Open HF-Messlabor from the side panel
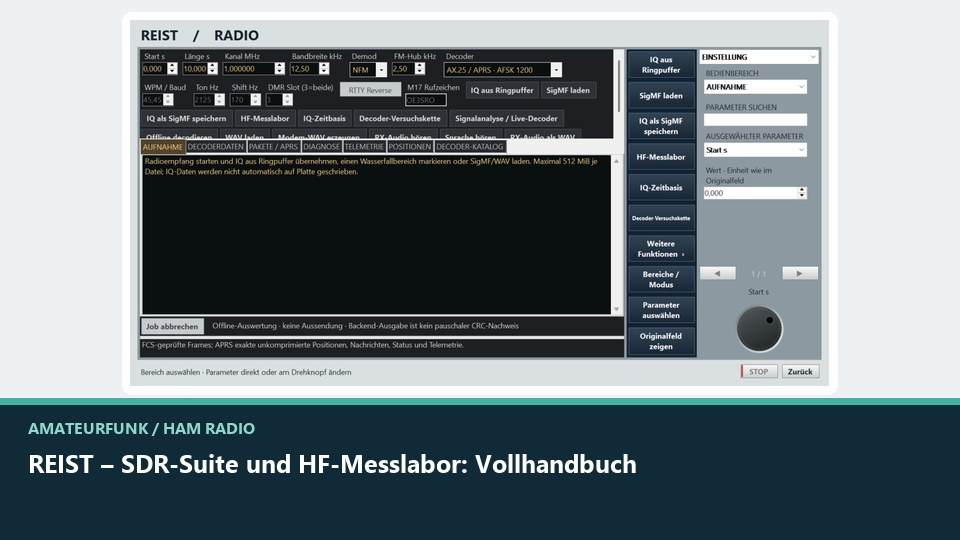Image resolution: width=960 pixels, height=540 pixels. click(x=661, y=157)
